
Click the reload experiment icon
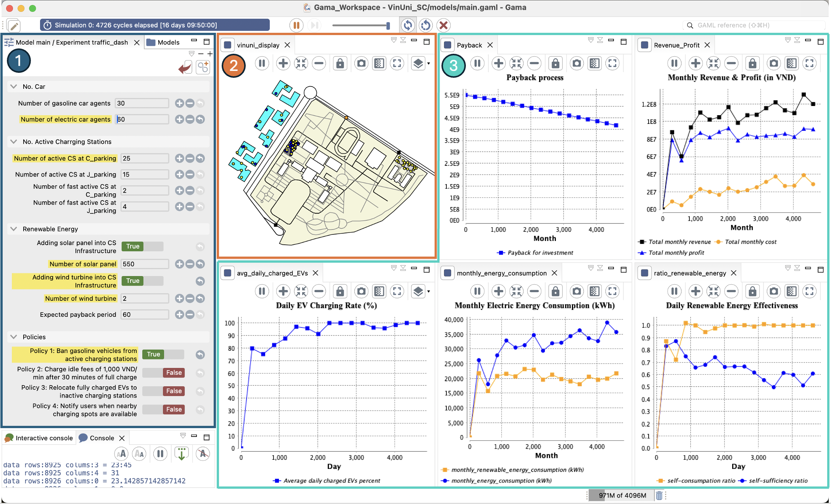[425, 26]
